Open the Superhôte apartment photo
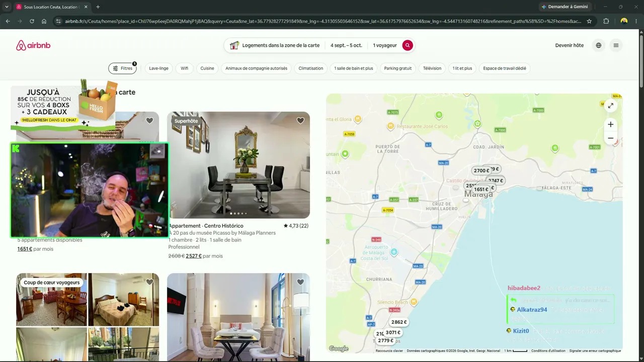 [238, 165]
